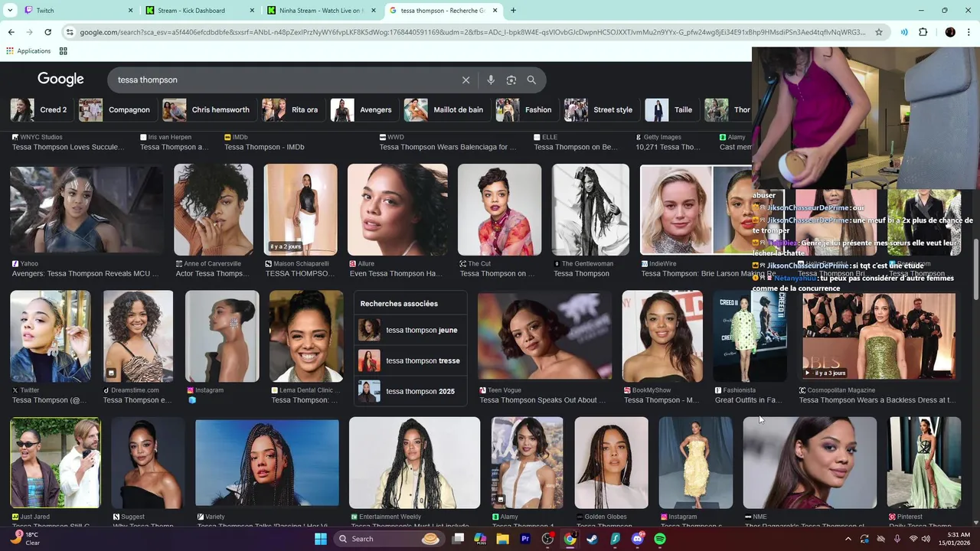This screenshot has height=551, width=980.
Task: Click 'The Cut' source label
Action: point(479,264)
